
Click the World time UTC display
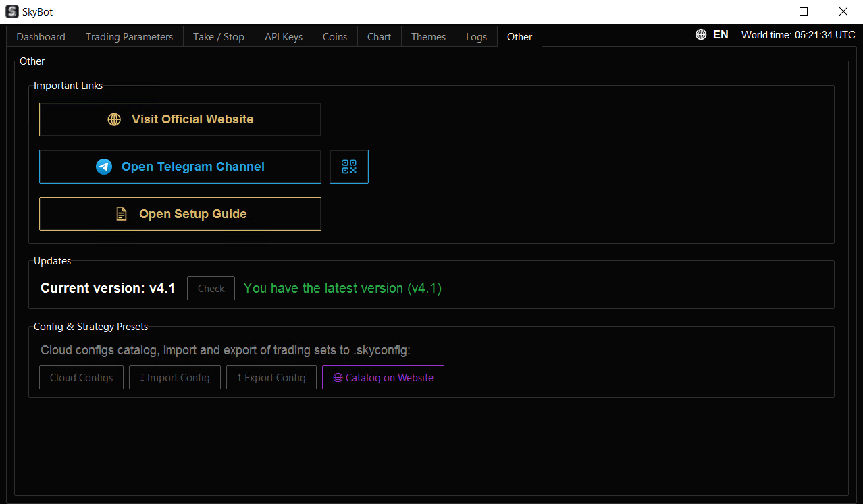pos(798,35)
